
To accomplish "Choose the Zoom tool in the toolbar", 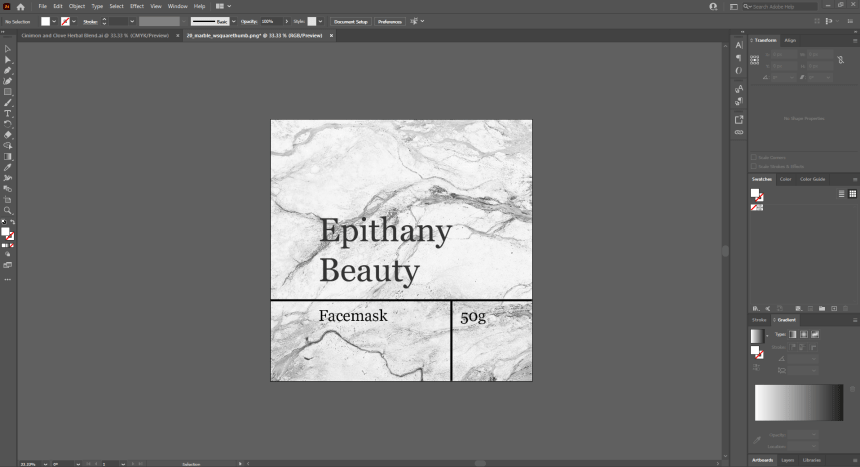I will click(8, 210).
